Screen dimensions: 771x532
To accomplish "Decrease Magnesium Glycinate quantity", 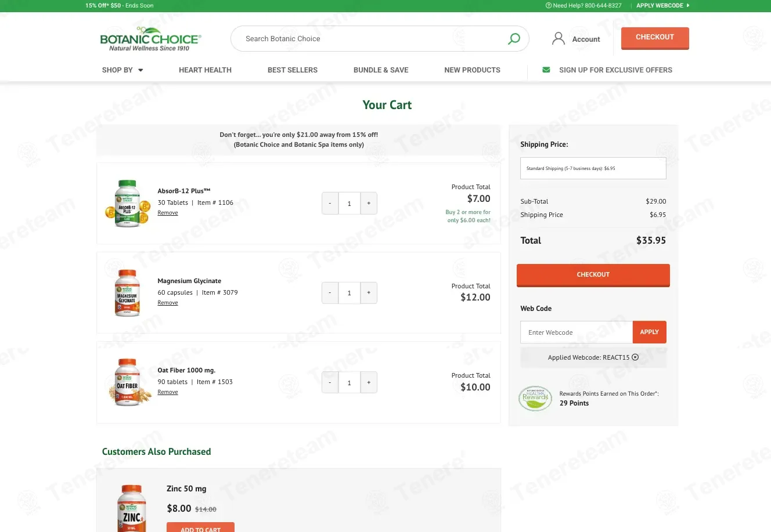I will click(x=330, y=293).
